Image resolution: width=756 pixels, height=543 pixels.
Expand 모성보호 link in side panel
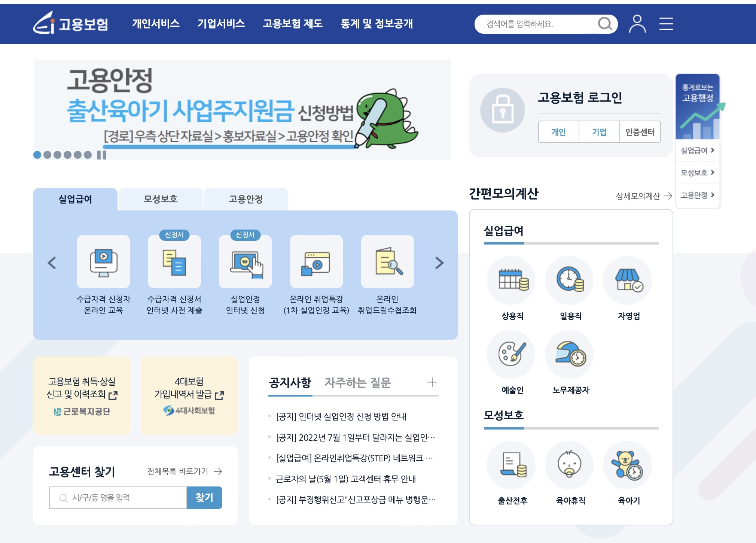click(x=697, y=173)
